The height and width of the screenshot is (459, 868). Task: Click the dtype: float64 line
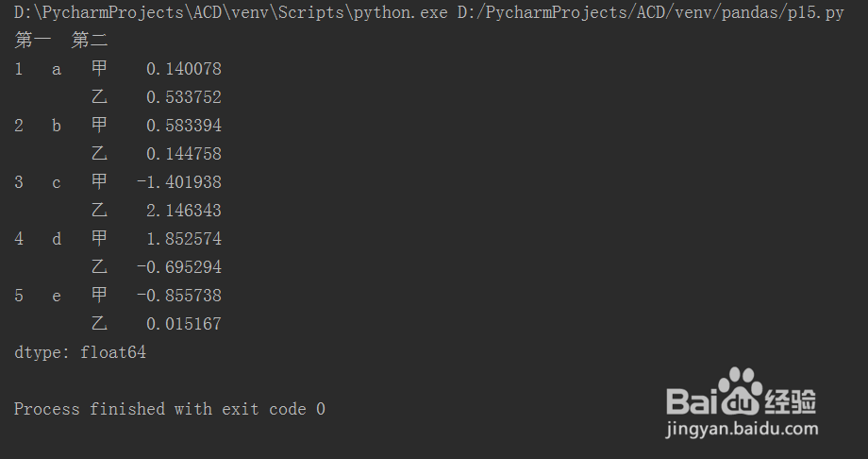(x=80, y=352)
